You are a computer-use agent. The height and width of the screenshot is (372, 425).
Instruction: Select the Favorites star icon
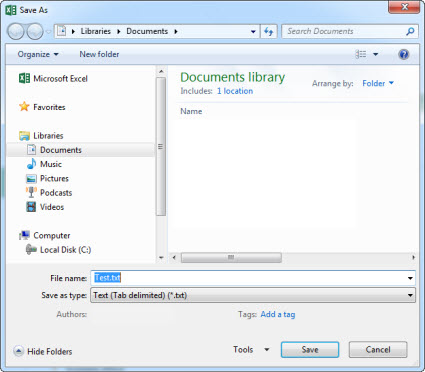[24, 107]
